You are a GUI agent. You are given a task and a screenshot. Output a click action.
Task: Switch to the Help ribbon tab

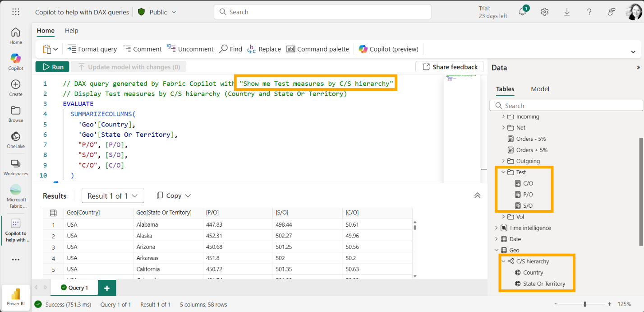click(71, 31)
